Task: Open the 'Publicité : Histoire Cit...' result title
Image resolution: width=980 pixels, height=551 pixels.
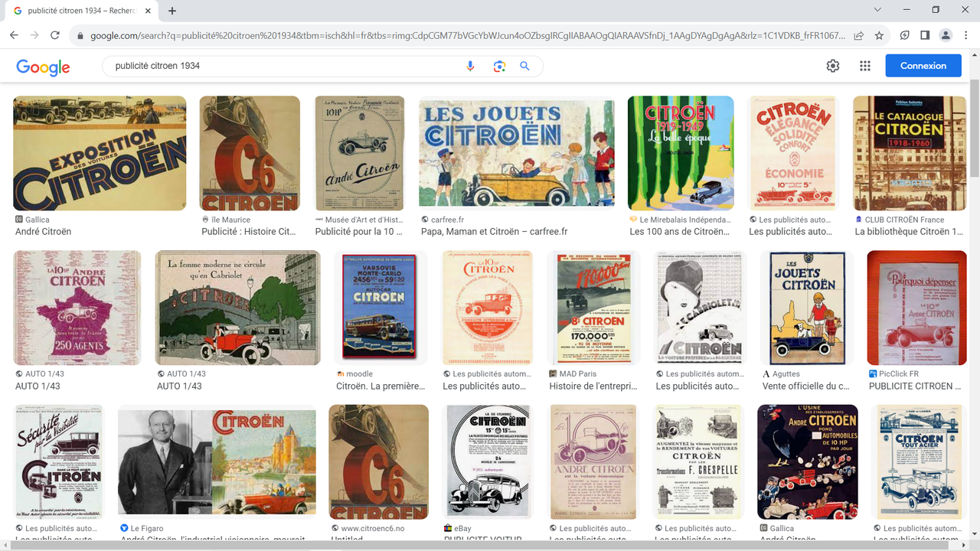Action: coord(249,232)
